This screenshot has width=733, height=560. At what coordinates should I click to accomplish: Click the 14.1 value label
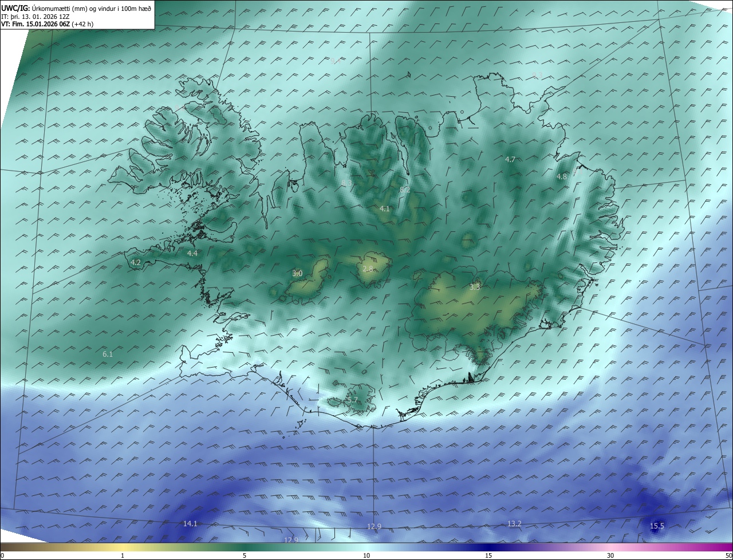190,523
